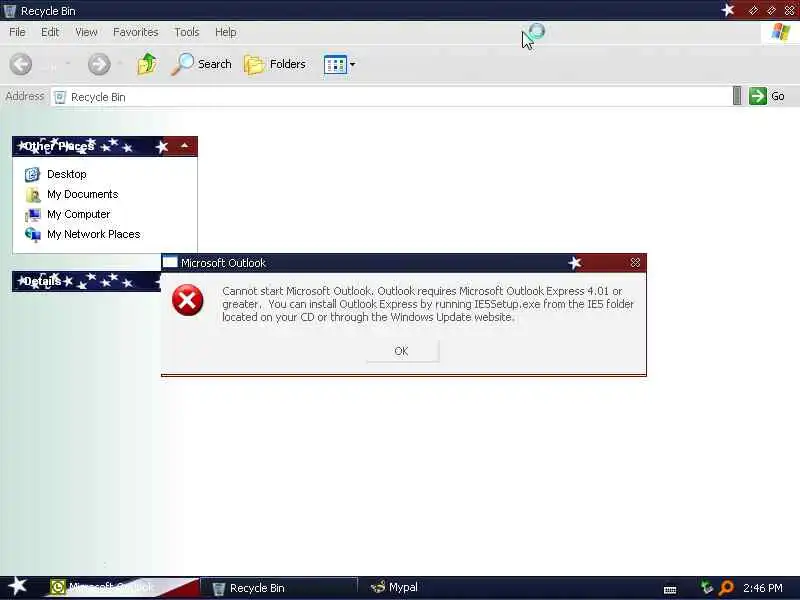The height and width of the screenshot is (600, 800).
Task: Click the Outlook error message text
Action: [428, 304]
